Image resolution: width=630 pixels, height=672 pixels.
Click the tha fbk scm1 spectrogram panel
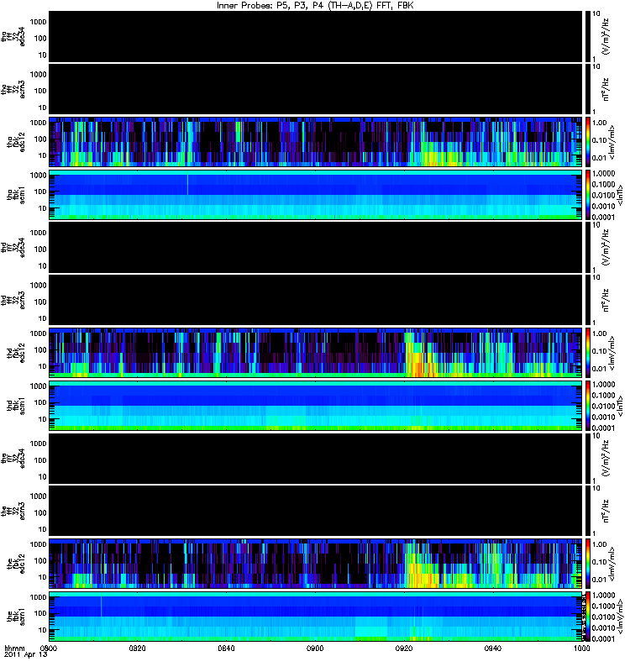click(316, 195)
